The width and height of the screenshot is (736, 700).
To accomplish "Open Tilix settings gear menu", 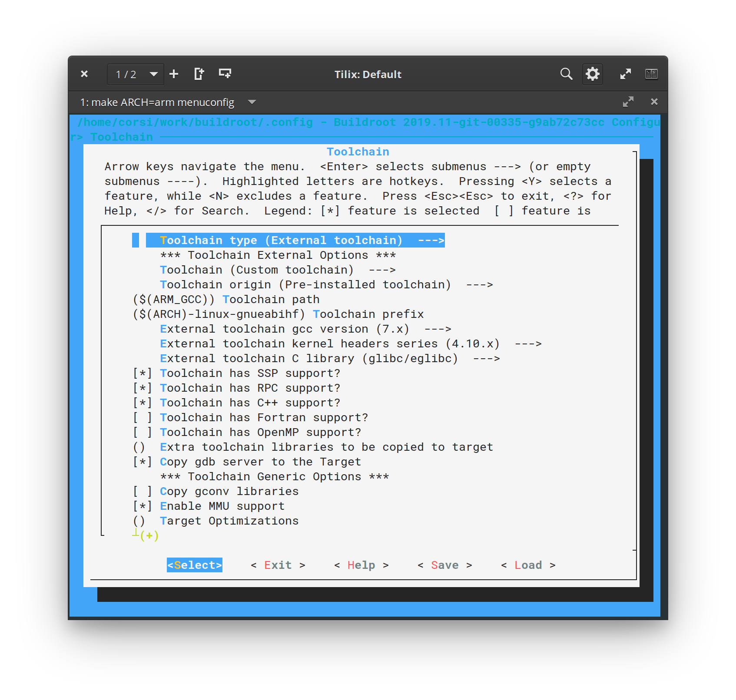I will point(593,74).
